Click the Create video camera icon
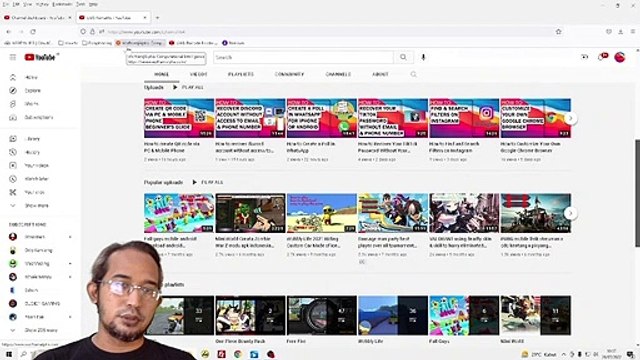 [x=584, y=57]
